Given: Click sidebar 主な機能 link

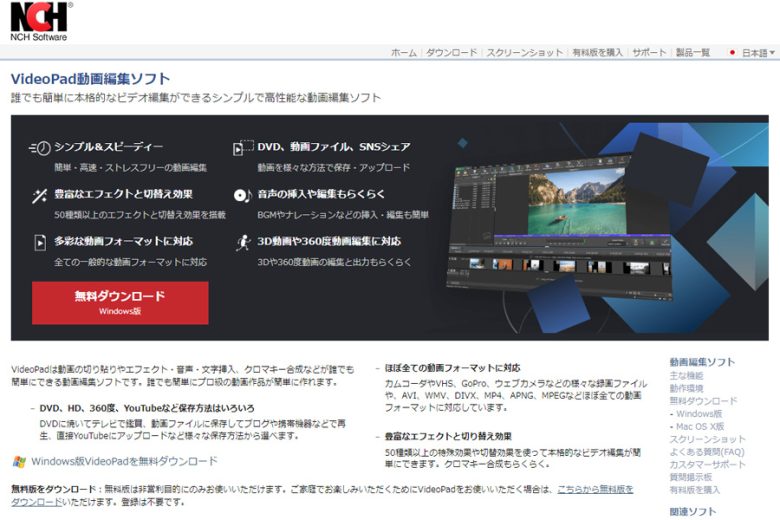Looking at the screenshot, I should pos(686,376).
